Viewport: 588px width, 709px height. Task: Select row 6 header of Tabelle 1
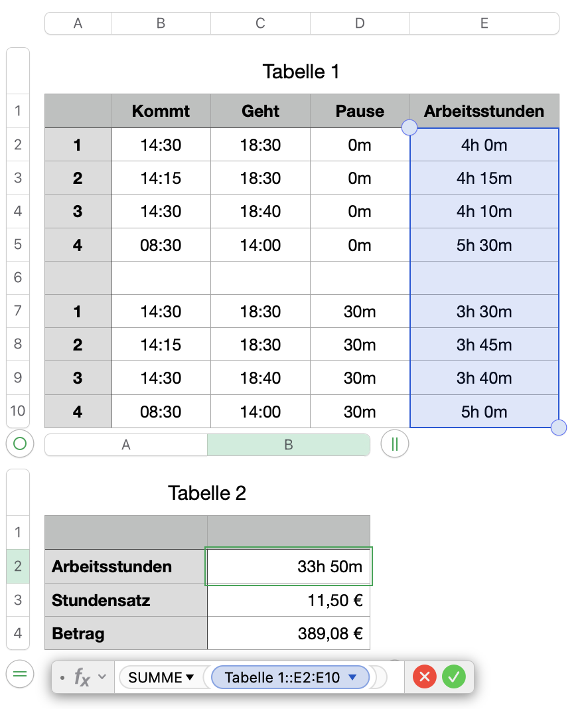pyautogui.click(x=18, y=277)
